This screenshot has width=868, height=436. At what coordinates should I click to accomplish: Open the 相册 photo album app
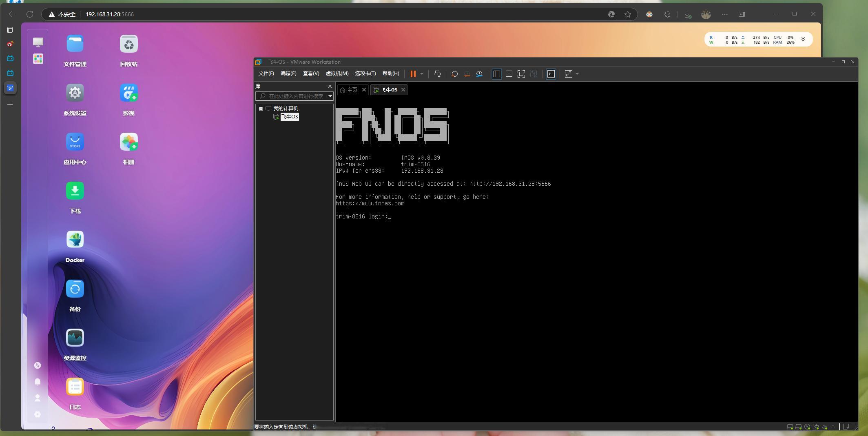[x=129, y=142]
